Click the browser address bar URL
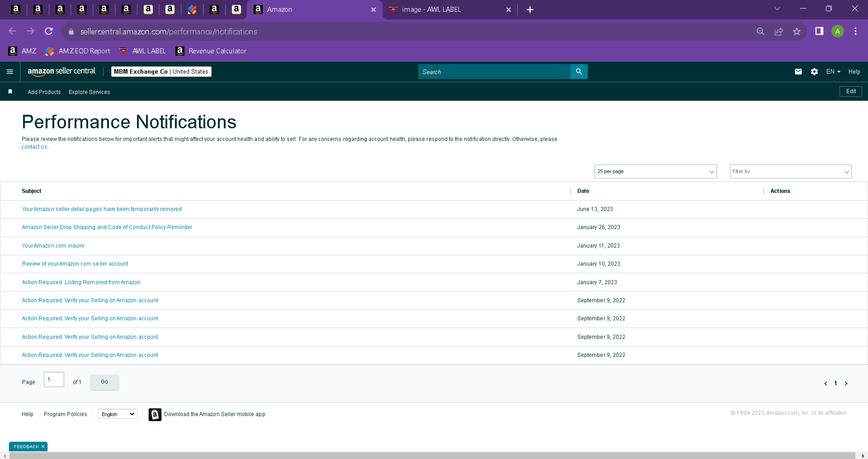The width and height of the screenshot is (868, 459). [x=169, y=32]
